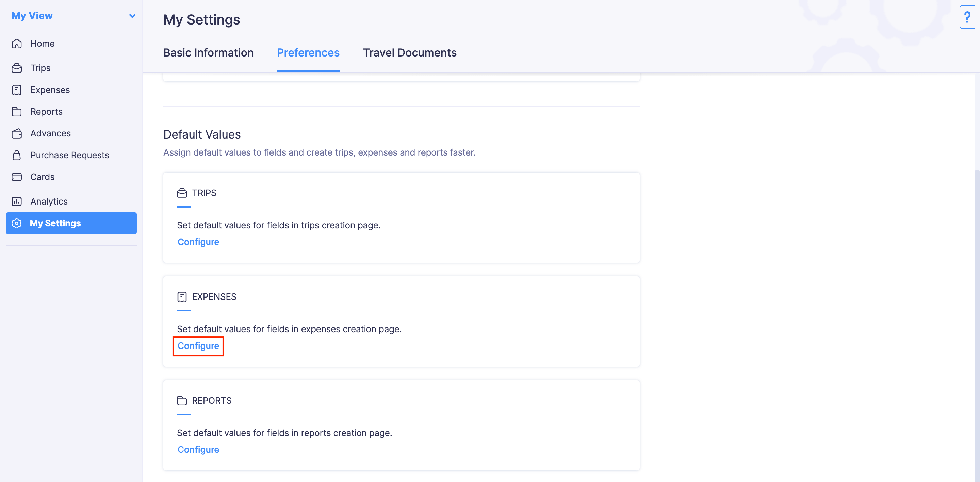Configure default values for expenses
Viewport: 980px width, 482px height.
198,346
